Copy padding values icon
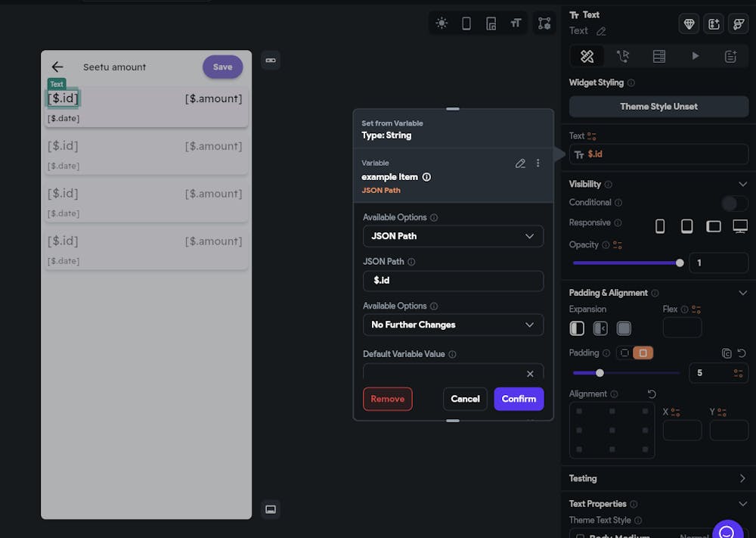 pos(727,353)
